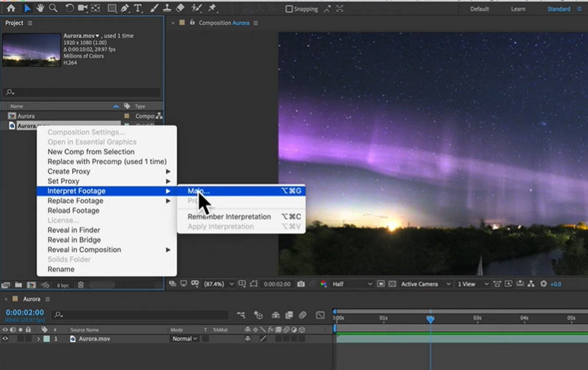Open the Home screen icon
This screenshot has width=588, height=370.
point(11,8)
